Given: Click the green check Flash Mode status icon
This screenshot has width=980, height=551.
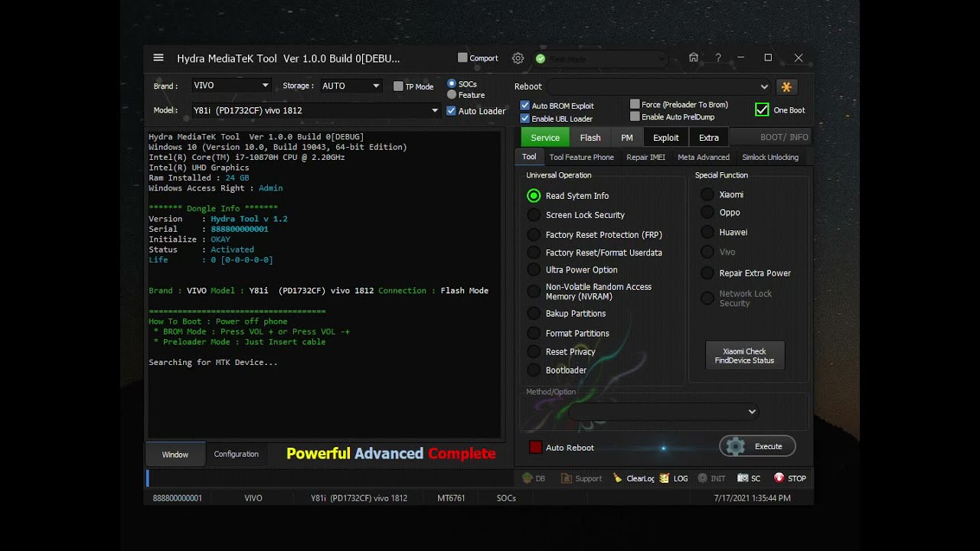Looking at the screenshot, I should pyautogui.click(x=541, y=59).
